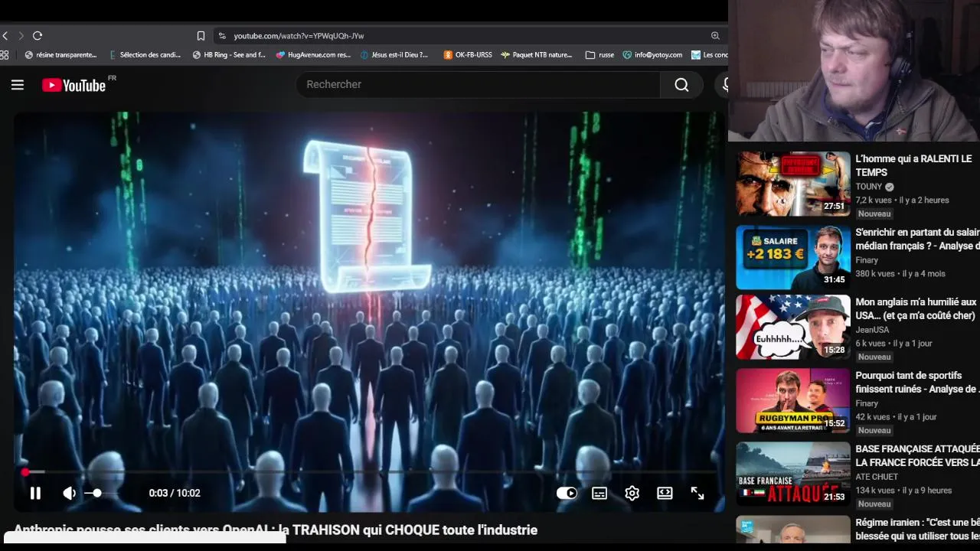
Task: Click '7,2 k vues • il y a 2 heures'
Action: (x=902, y=201)
